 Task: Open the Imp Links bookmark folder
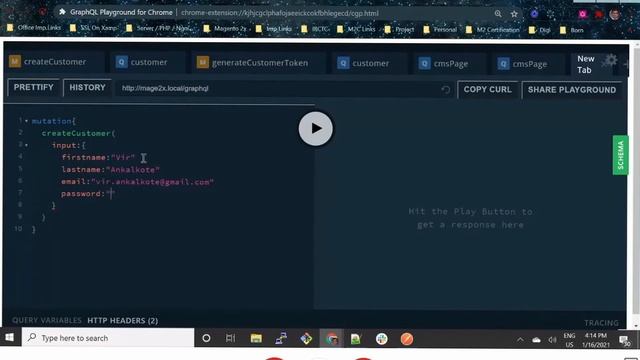(x=274, y=29)
